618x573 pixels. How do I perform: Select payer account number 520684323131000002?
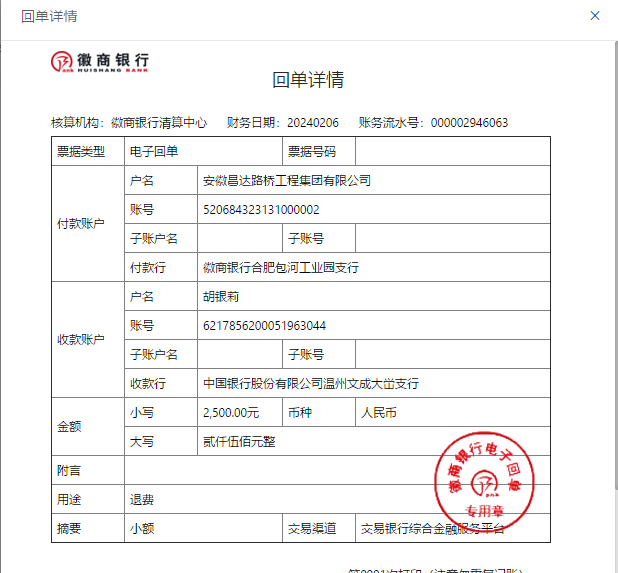point(260,210)
